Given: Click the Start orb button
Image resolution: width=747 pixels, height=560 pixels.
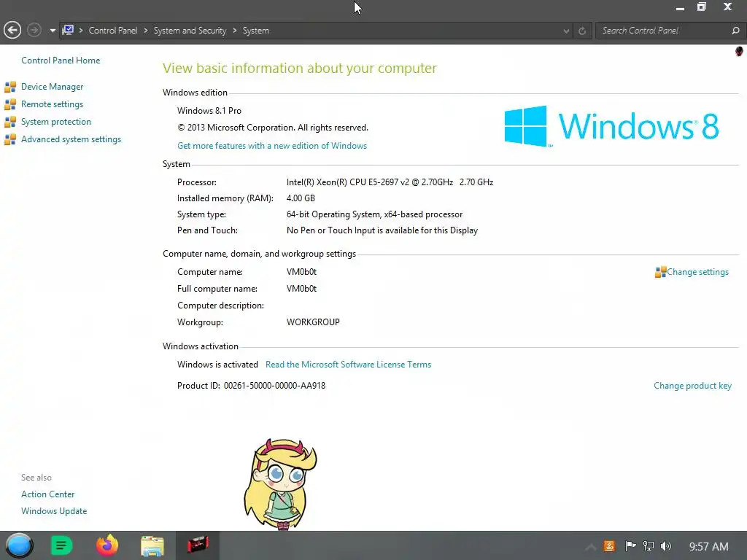Looking at the screenshot, I should point(19,545).
